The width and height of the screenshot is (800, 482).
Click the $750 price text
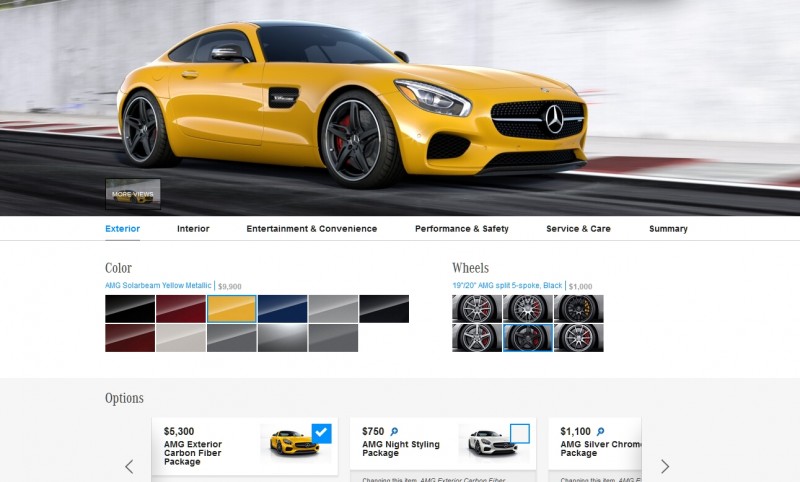point(373,432)
